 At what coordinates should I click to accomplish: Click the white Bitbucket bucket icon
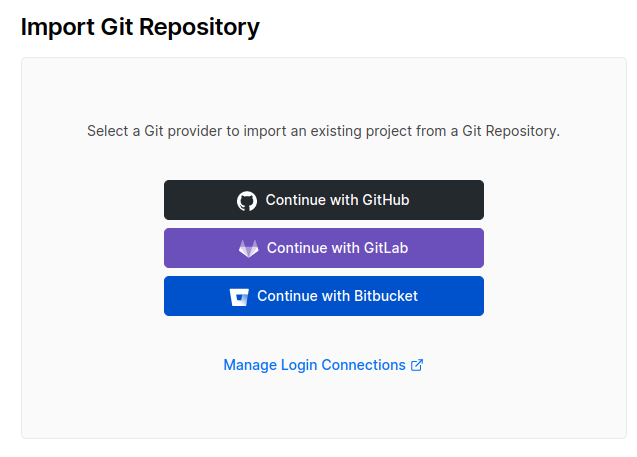[239, 297]
